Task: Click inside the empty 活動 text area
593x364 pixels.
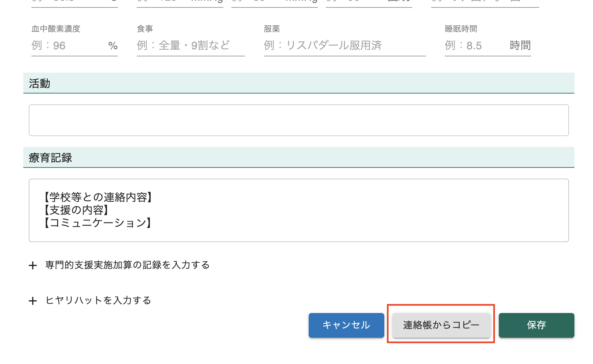Action: coord(299,120)
